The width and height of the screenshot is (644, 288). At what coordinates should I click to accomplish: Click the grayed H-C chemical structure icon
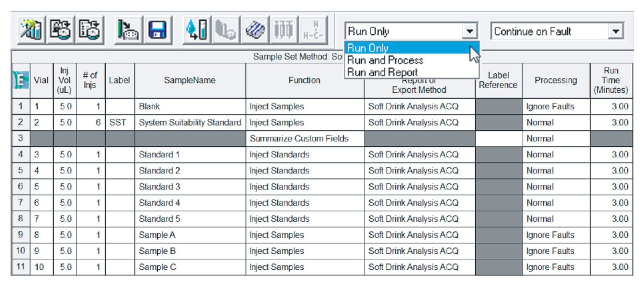point(313,30)
